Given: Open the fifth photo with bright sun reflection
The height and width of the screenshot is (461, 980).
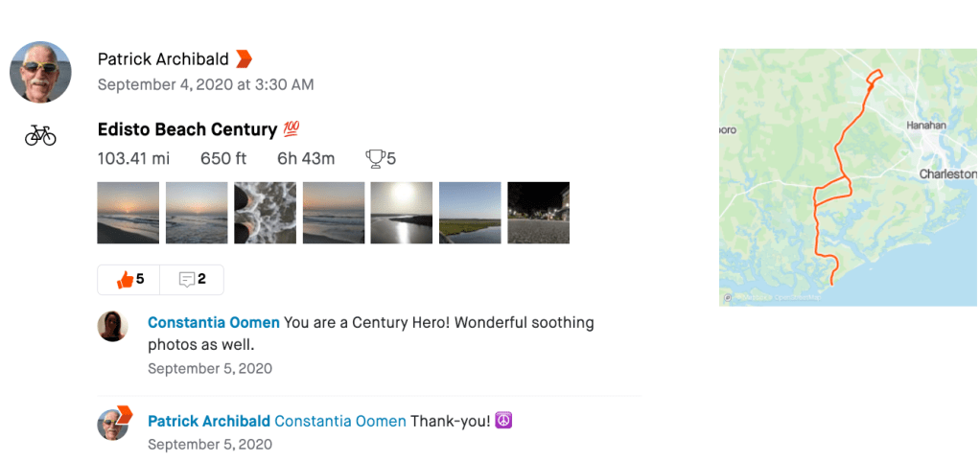Looking at the screenshot, I should (x=401, y=213).
